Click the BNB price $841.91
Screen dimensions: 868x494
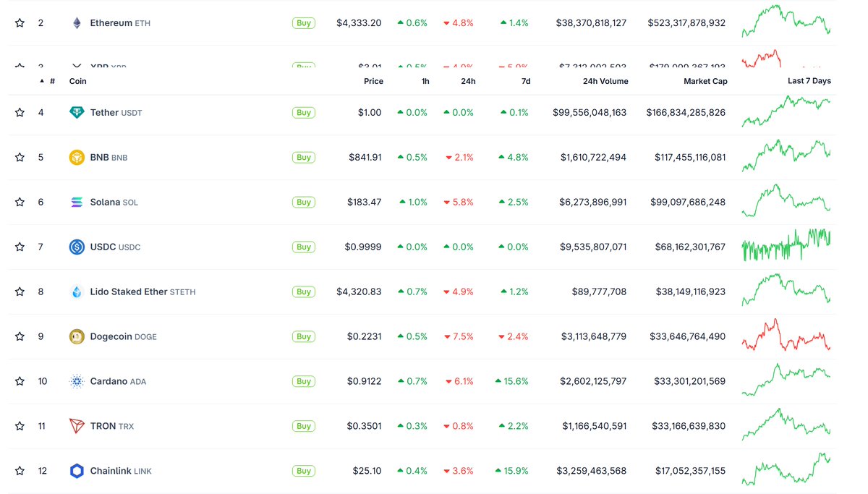click(365, 157)
